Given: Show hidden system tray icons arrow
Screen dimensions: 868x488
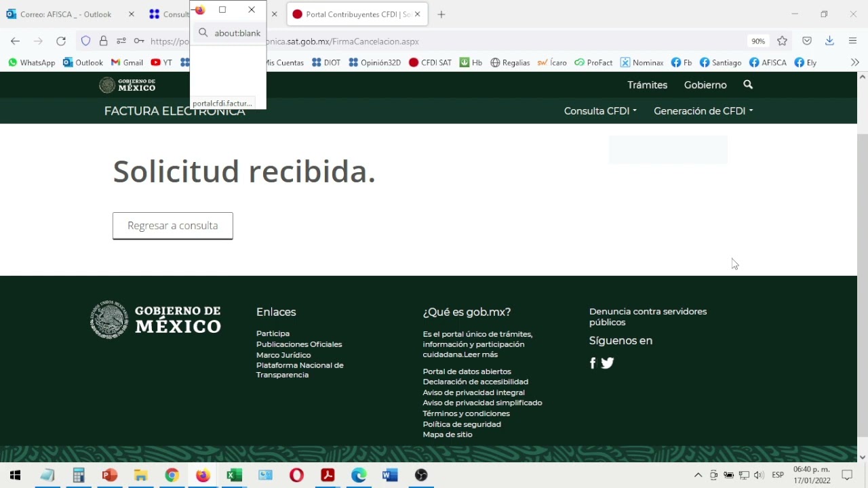Looking at the screenshot, I should (x=698, y=475).
